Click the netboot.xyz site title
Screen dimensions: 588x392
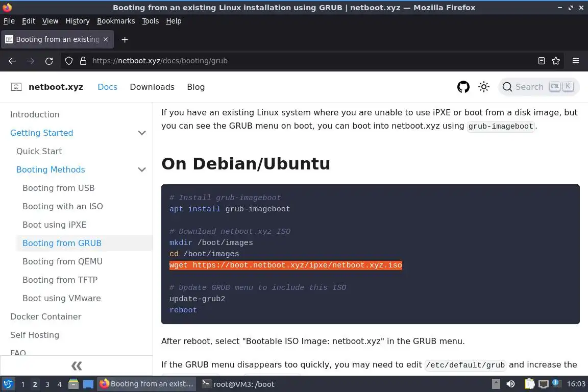pos(56,87)
